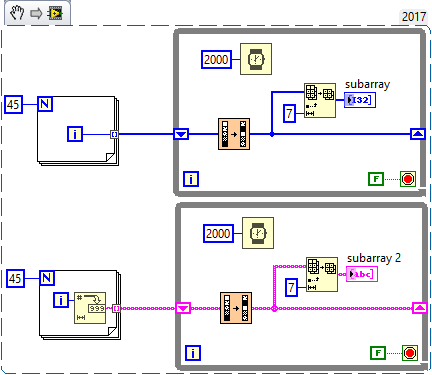This screenshot has width=432, height=375.
Task: Select the bottom Array Subset function node
Action: (x=322, y=274)
